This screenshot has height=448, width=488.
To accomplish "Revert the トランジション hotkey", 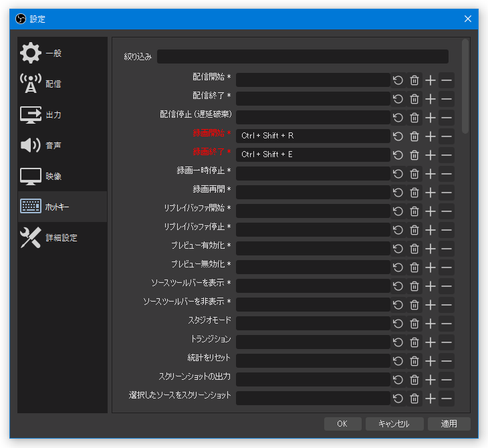I will coord(398,342).
